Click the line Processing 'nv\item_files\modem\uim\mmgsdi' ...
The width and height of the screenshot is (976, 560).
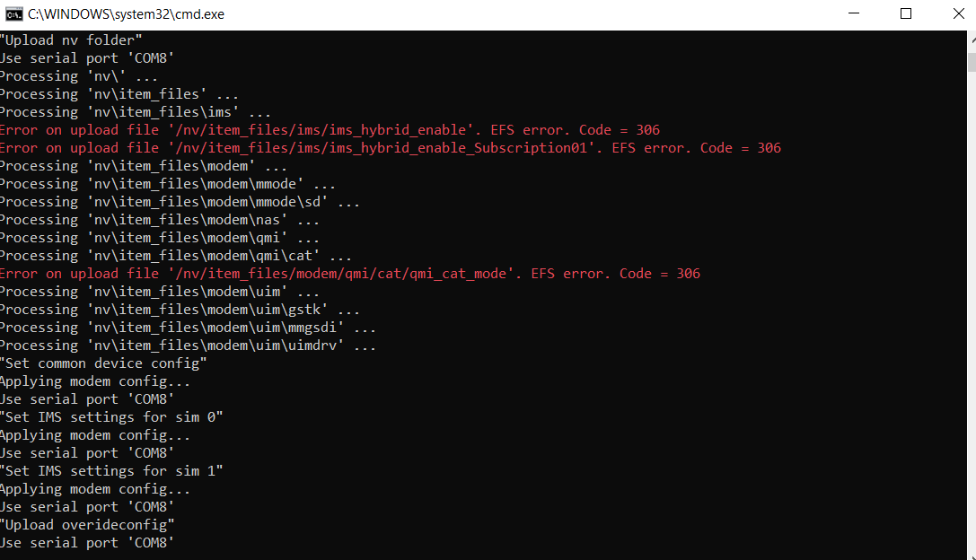(188, 328)
